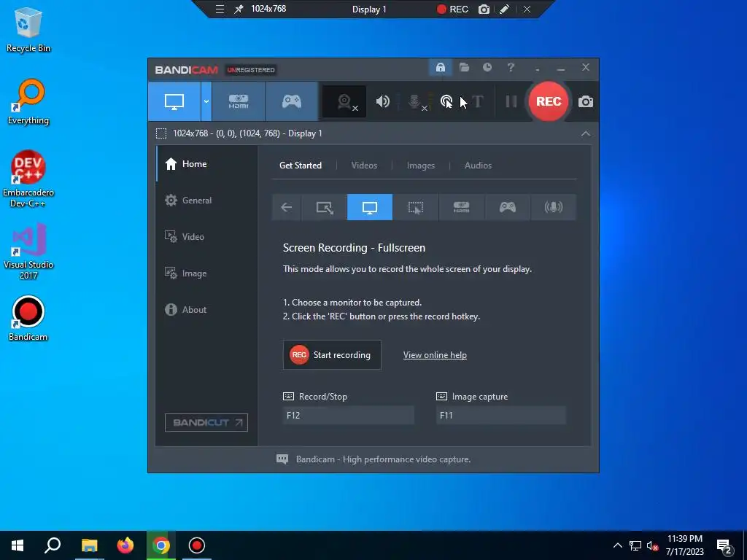
Task: Select HDMI device mode icon in mode row
Action: tap(461, 207)
